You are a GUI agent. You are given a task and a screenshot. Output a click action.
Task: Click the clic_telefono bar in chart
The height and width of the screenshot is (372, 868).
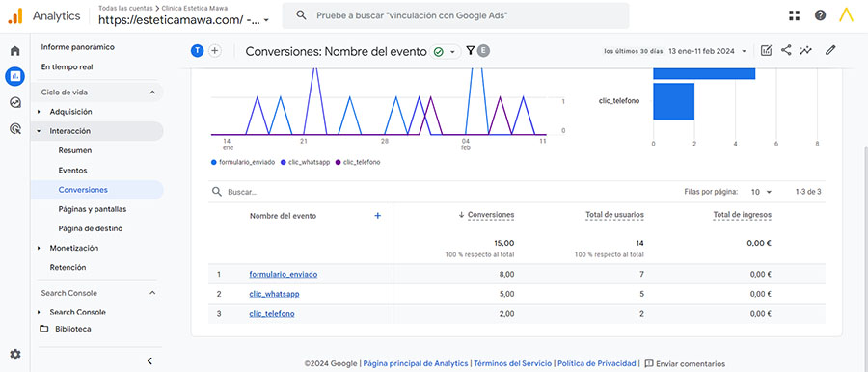coord(674,101)
